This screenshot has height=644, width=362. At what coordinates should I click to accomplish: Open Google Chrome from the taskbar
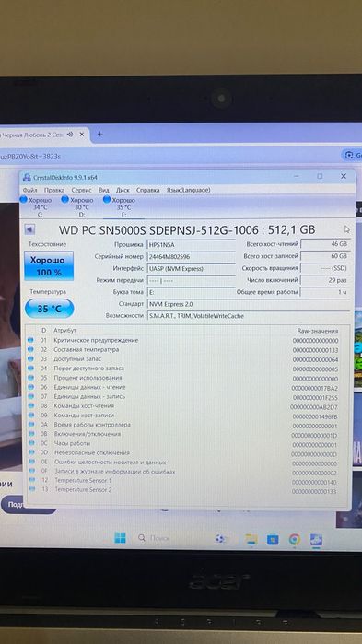(294, 540)
